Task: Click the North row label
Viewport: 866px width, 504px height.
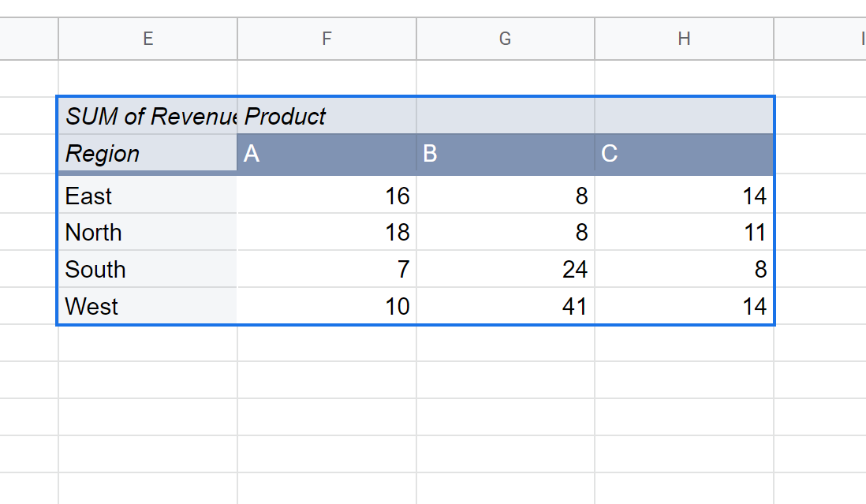Action: click(148, 232)
